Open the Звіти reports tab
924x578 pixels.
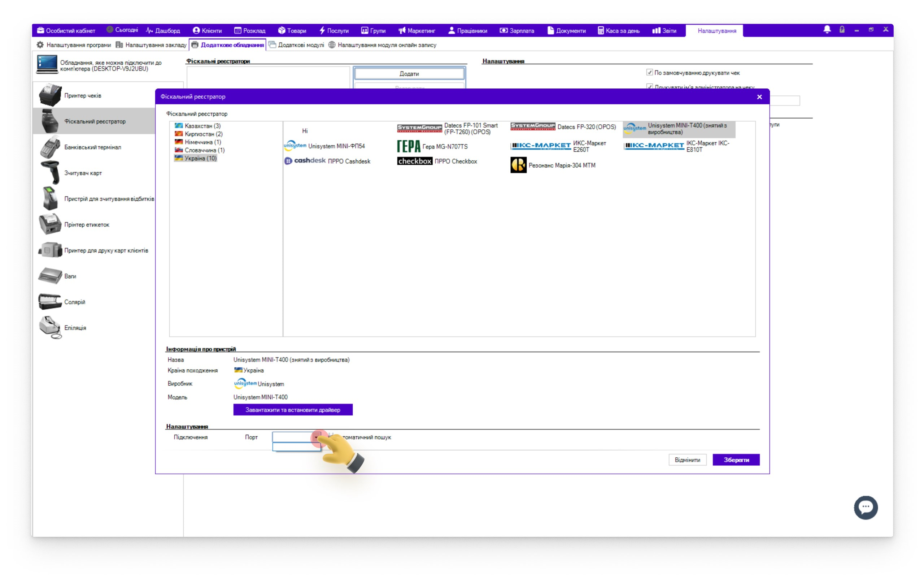[664, 31]
